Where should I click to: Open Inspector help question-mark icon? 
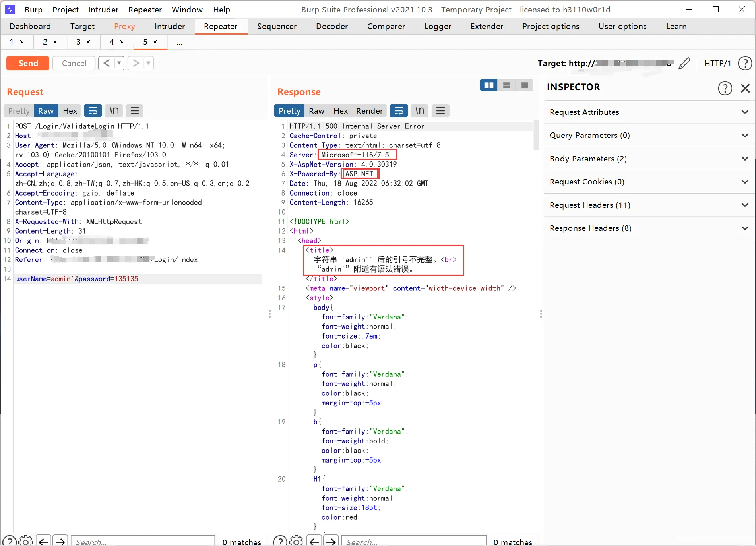click(x=725, y=88)
